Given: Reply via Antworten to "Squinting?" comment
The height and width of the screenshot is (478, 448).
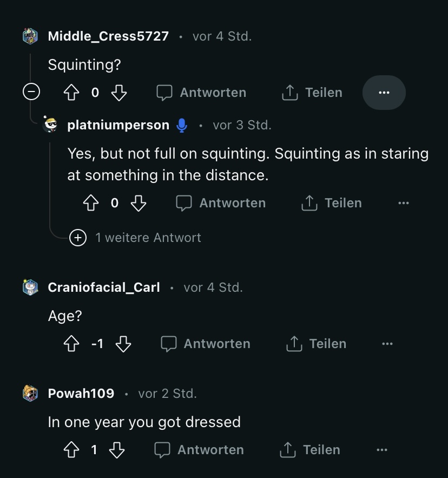Looking at the screenshot, I should pos(201,93).
